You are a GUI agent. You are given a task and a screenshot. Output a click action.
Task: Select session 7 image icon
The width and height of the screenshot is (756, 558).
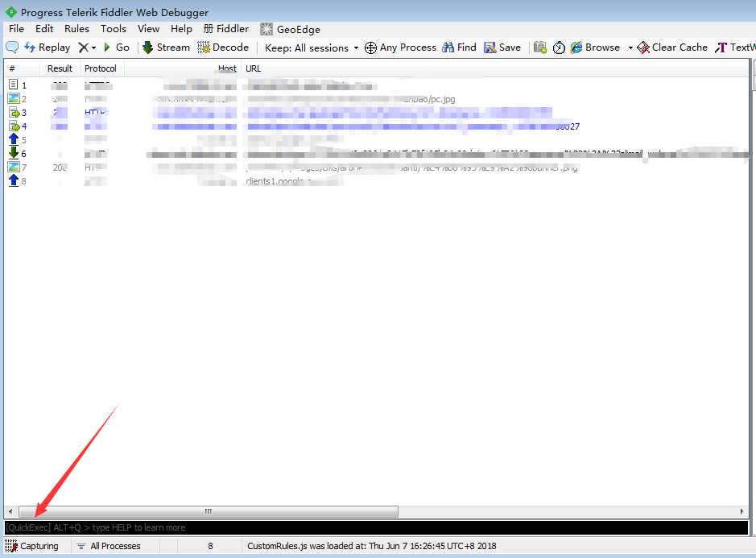tap(14, 167)
